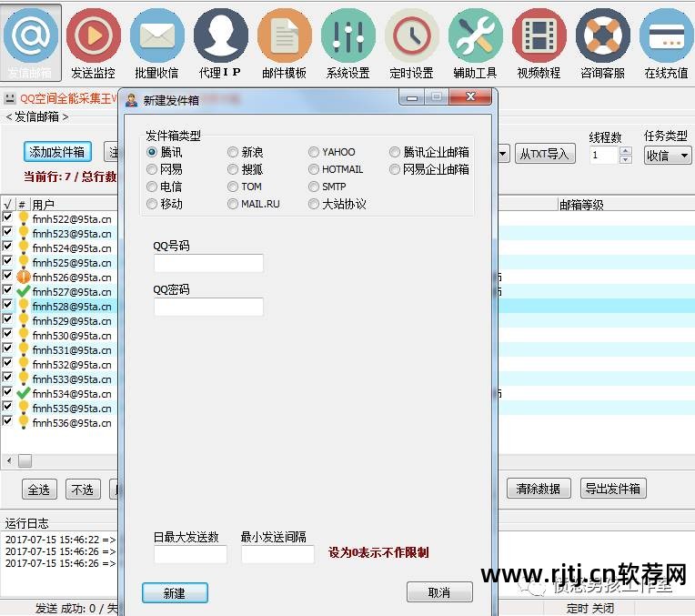Increase the 线程数 thread count
The height and width of the screenshot is (616, 695).
click(x=626, y=151)
